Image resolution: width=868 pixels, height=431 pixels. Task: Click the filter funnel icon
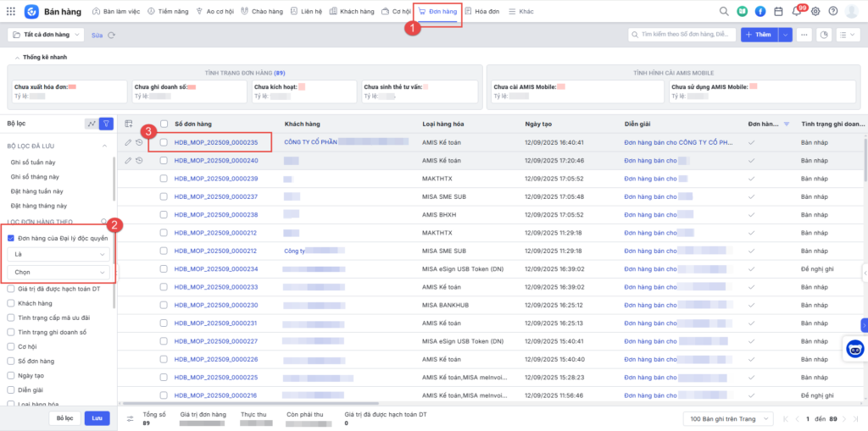pyautogui.click(x=106, y=124)
